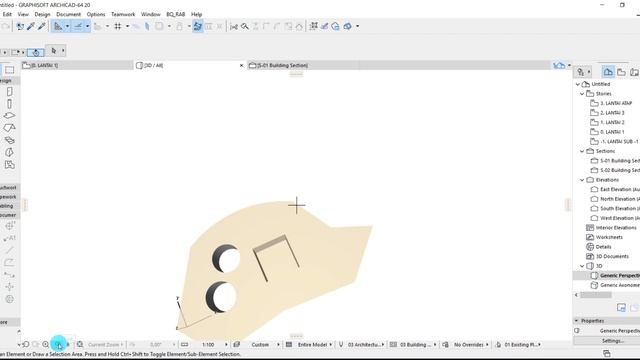The width and height of the screenshot is (640, 360).
Task: Close the 3D / All tab
Action: 241,65
